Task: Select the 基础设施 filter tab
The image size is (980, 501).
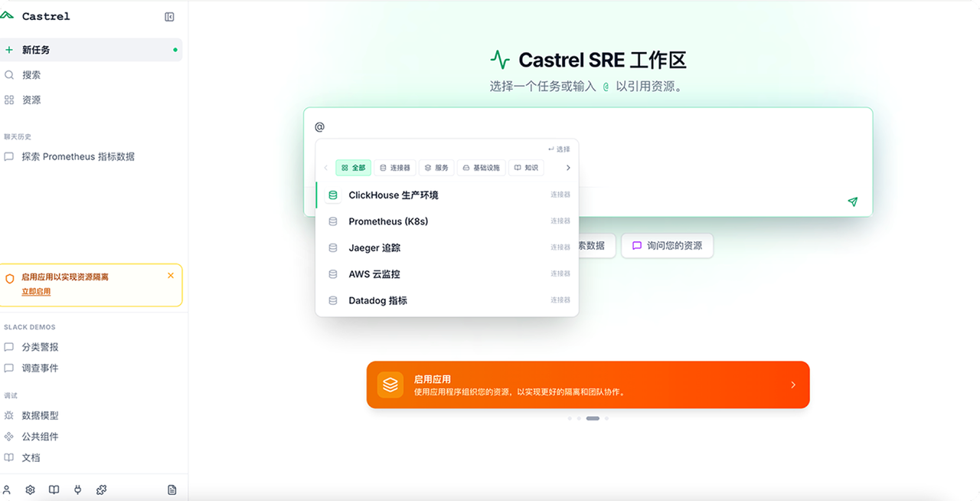Action: tap(482, 168)
